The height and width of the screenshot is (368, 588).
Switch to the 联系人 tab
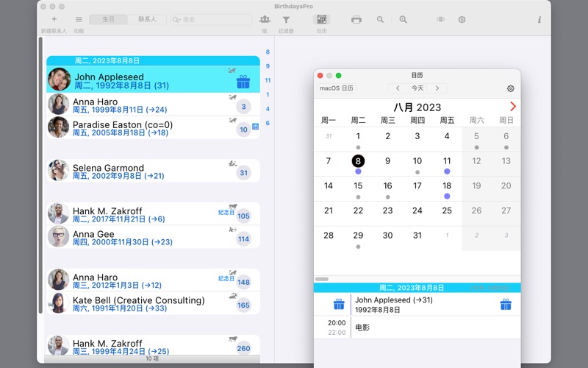[x=147, y=20]
